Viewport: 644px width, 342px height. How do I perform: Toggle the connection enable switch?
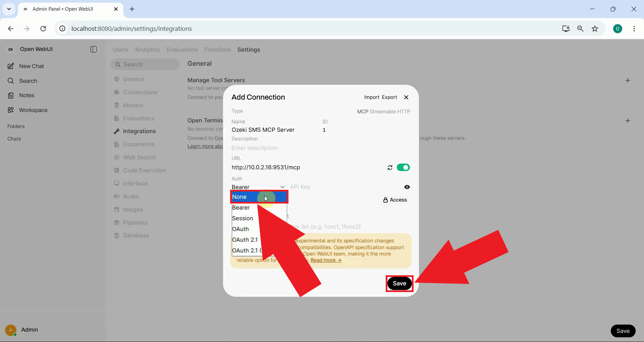403,167
